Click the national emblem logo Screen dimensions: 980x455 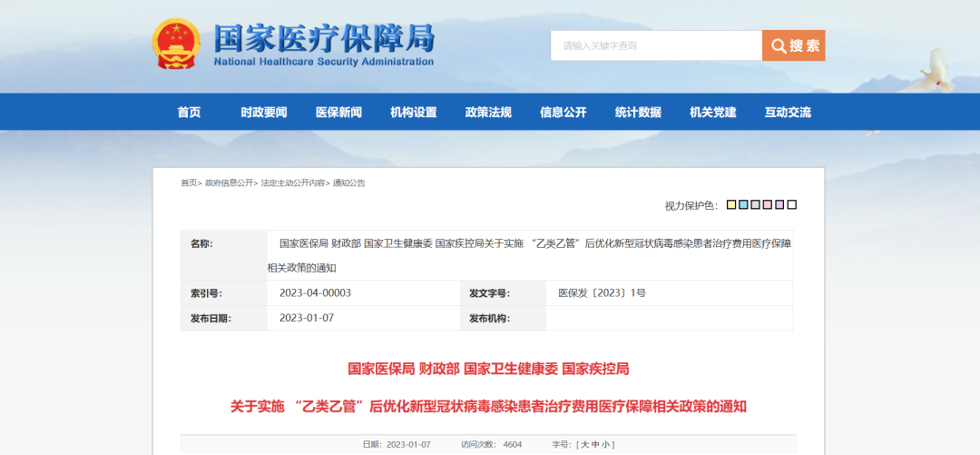[x=176, y=44]
